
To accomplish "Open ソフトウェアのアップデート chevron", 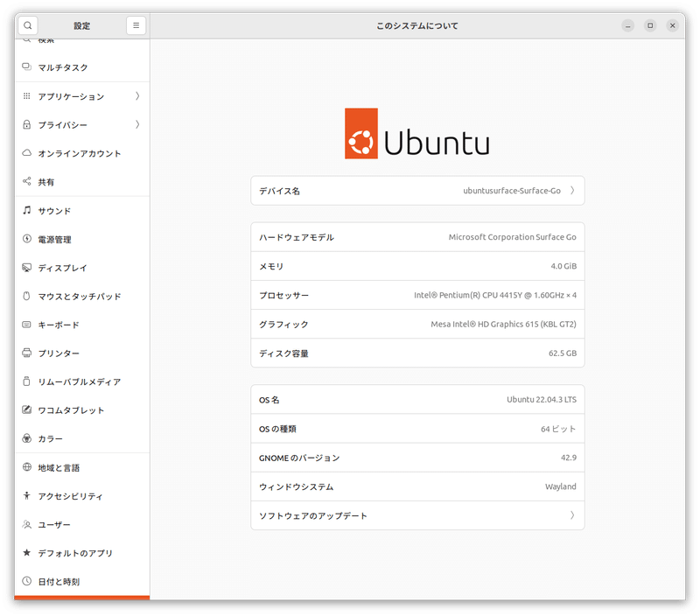I will [572, 515].
